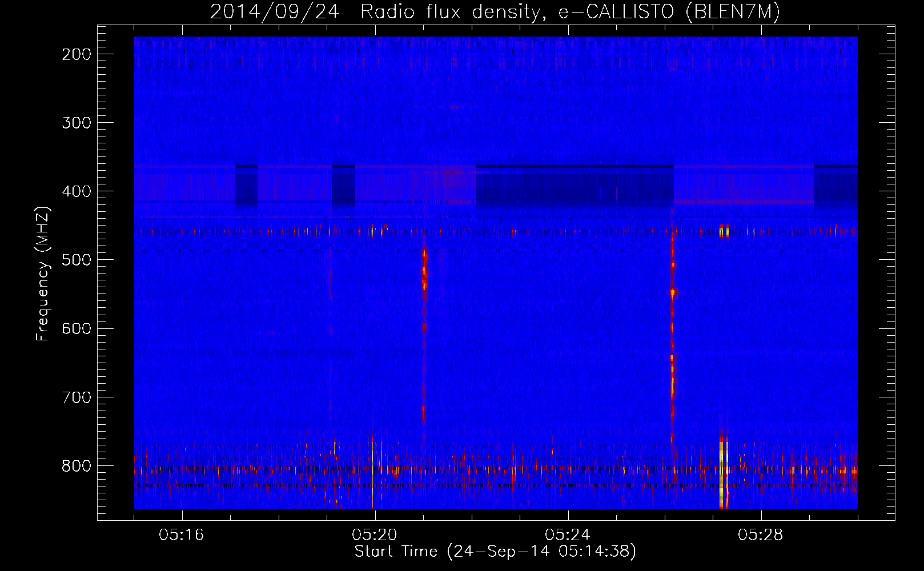
Task: Click the 500 frequency tick label
Action: [76, 259]
